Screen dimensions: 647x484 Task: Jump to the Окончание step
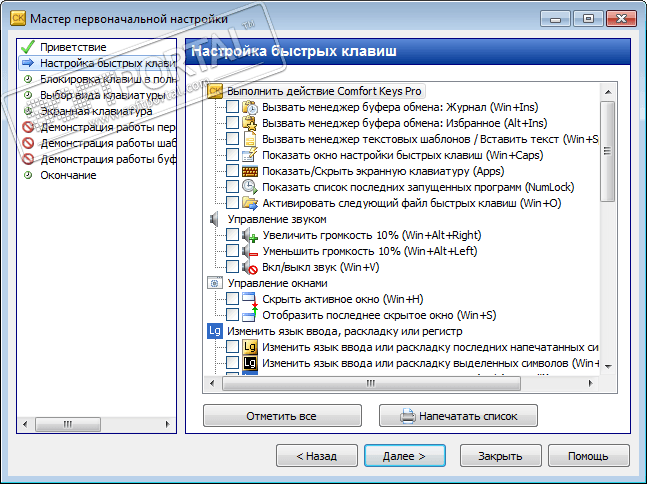click(x=68, y=175)
